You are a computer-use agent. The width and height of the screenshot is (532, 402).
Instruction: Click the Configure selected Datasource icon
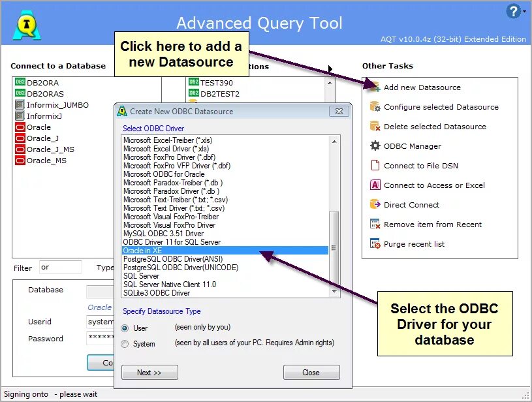pos(375,107)
